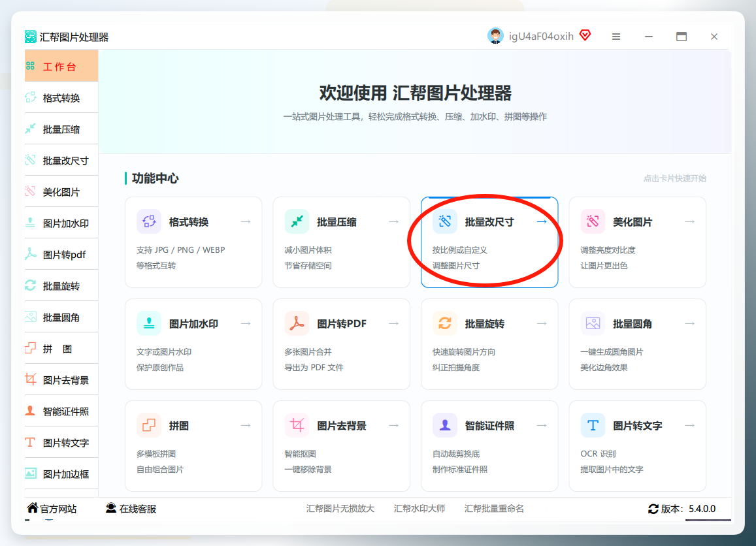Click the version number 5.4.0.0
Screen dimensions: 756x546
click(702, 509)
